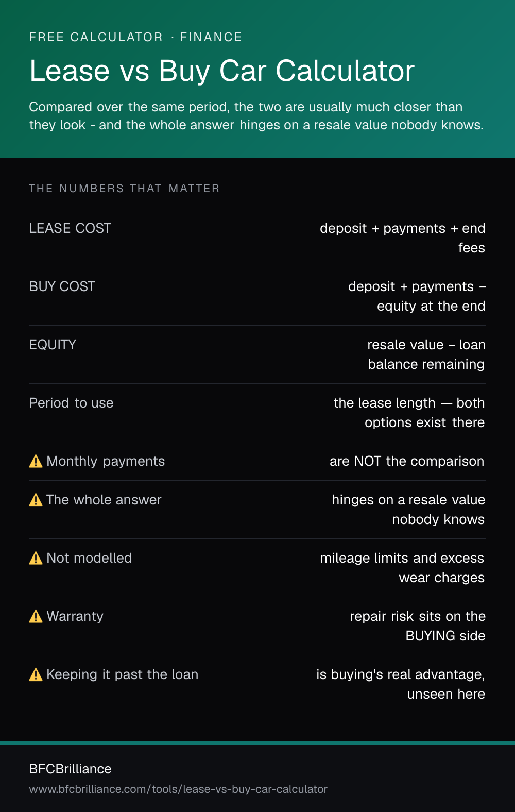Click the Period to use label
Image resolution: width=515 pixels, height=812 pixels.
pyautogui.click(x=72, y=403)
